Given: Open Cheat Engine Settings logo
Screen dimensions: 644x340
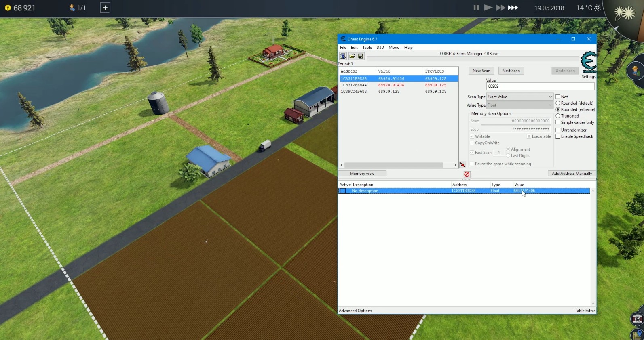Looking at the screenshot, I should coord(589,63).
